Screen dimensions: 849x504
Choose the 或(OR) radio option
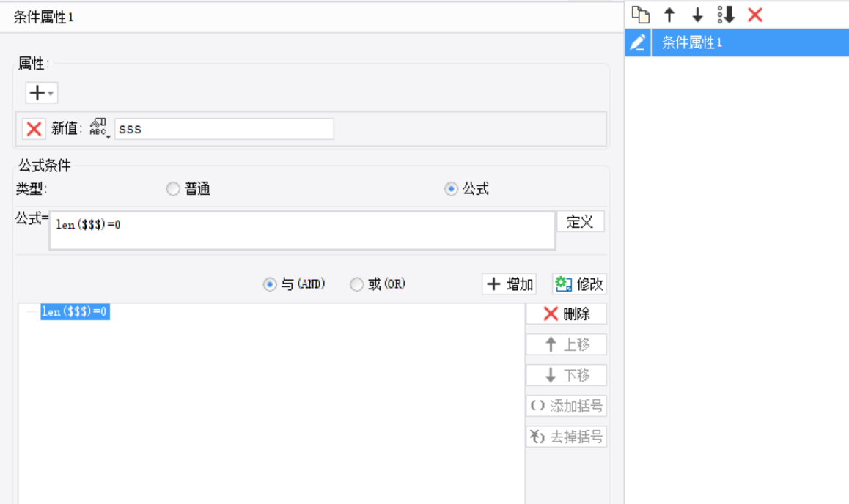point(356,284)
